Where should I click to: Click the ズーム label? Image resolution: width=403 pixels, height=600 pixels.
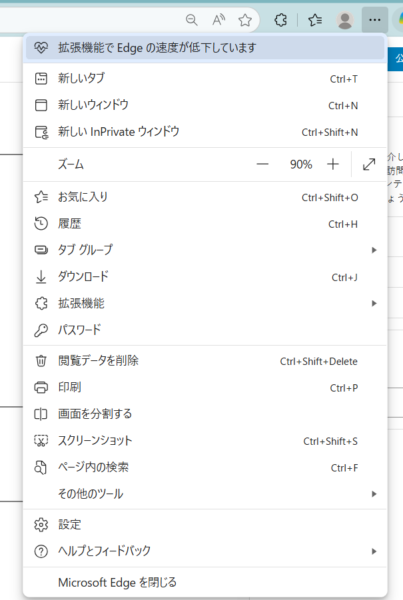pyautogui.click(x=71, y=165)
